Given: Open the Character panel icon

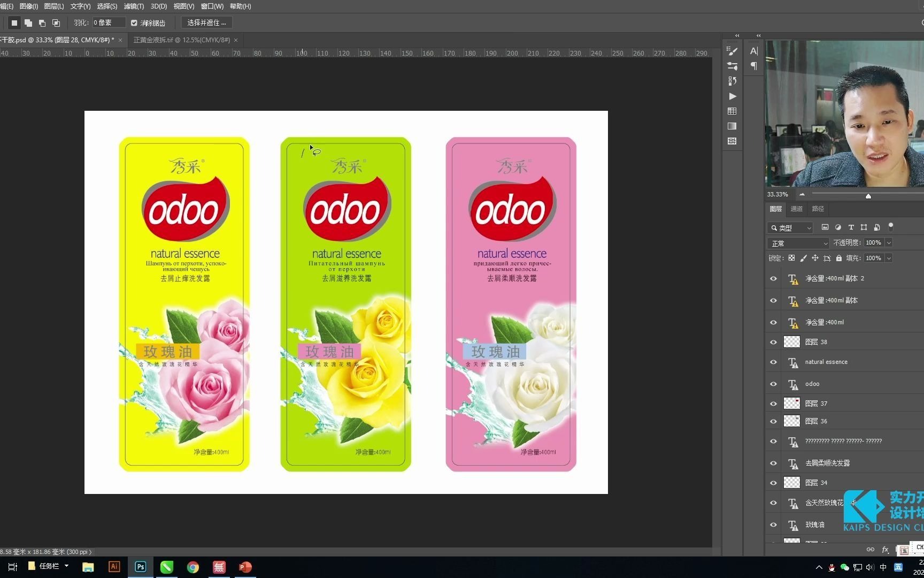Looking at the screenshot, I should (753, 51).
